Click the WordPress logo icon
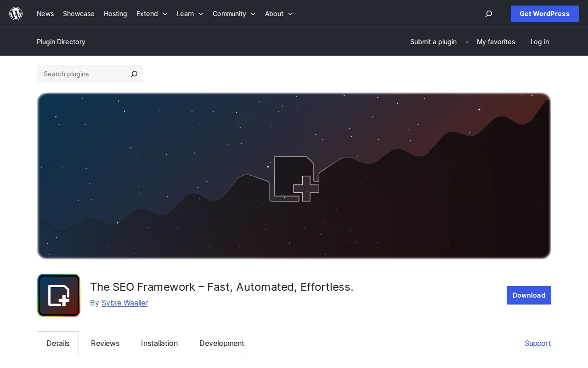 pyautogui.click(x=16, y=14)
